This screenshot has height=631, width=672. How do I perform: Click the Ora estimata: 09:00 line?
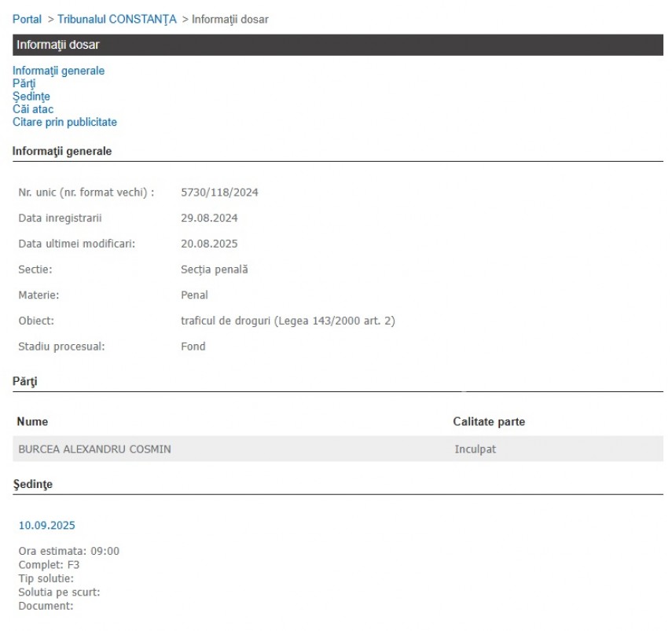(69, 551)
